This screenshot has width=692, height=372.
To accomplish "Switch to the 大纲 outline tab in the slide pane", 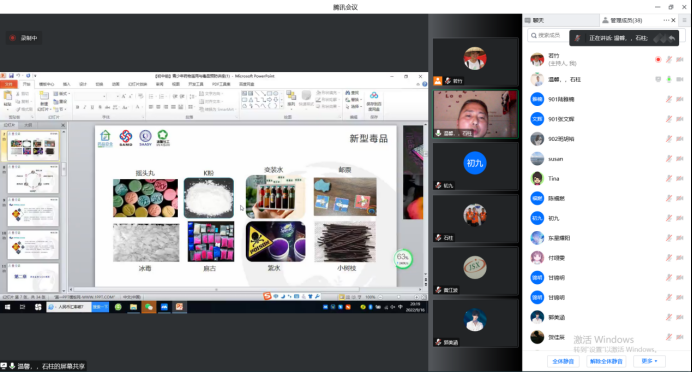I will click(28, 125).
